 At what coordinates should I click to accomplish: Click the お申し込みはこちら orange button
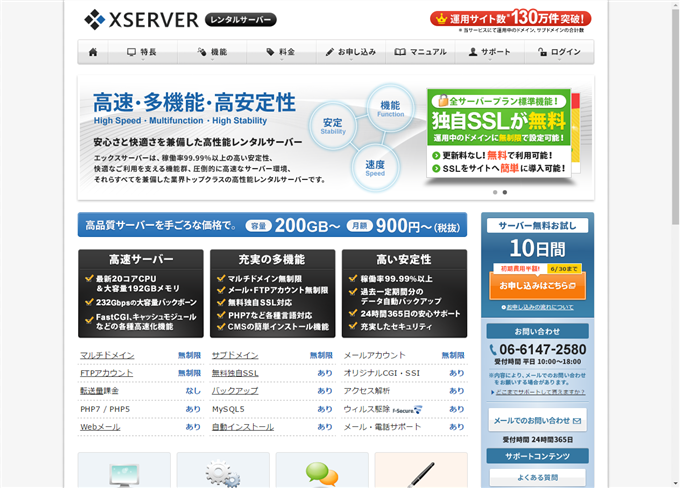pyautogui.click(x=537, y=286)
